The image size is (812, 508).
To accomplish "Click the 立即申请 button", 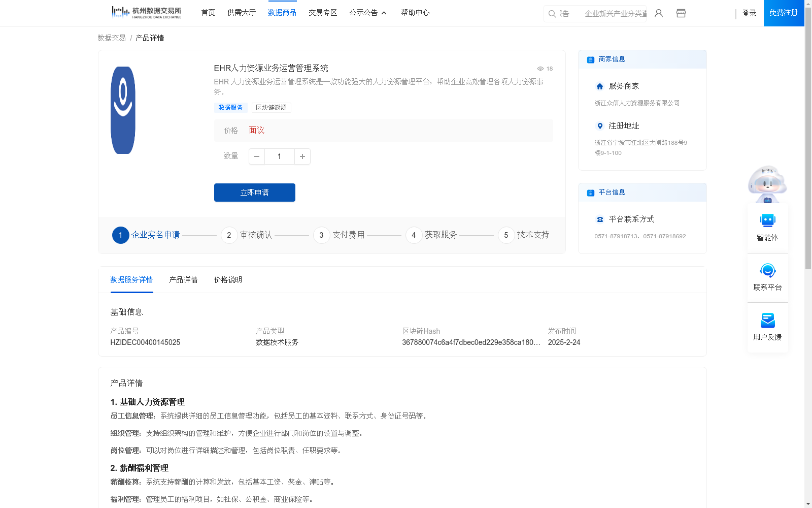I will pyautogui.click(x=255, y=193).
